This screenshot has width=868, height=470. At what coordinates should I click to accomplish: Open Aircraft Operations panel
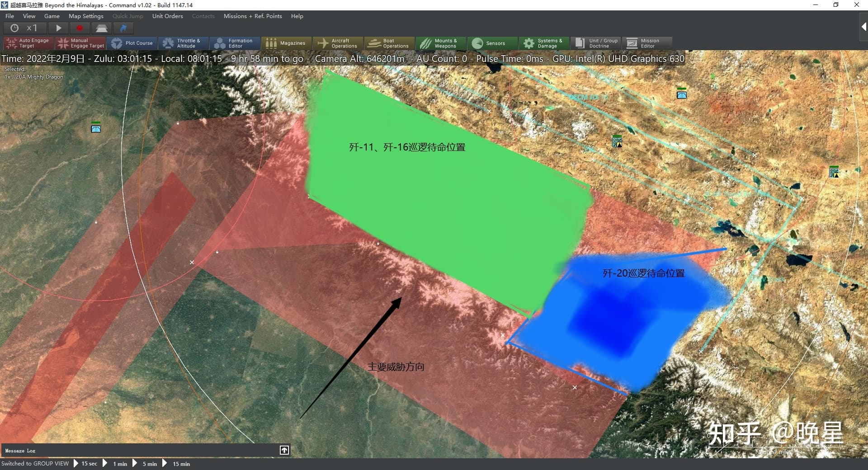338,43
